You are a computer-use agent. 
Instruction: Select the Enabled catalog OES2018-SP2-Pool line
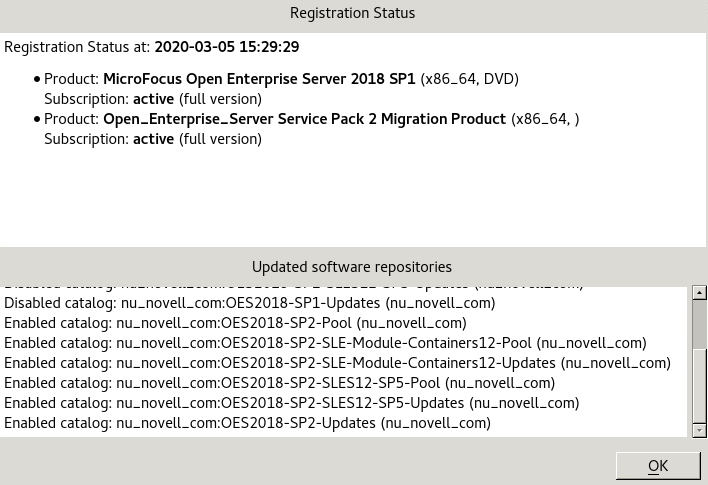point(235,323)
